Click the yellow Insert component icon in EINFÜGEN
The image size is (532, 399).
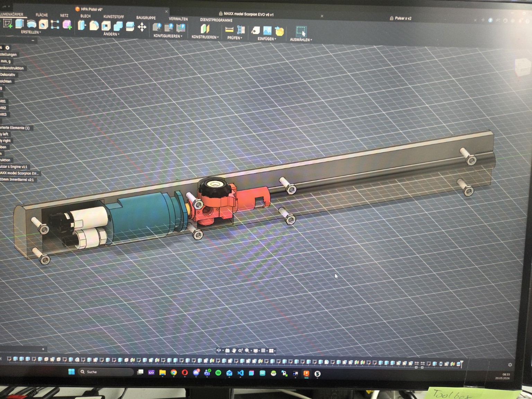point(280,31)
